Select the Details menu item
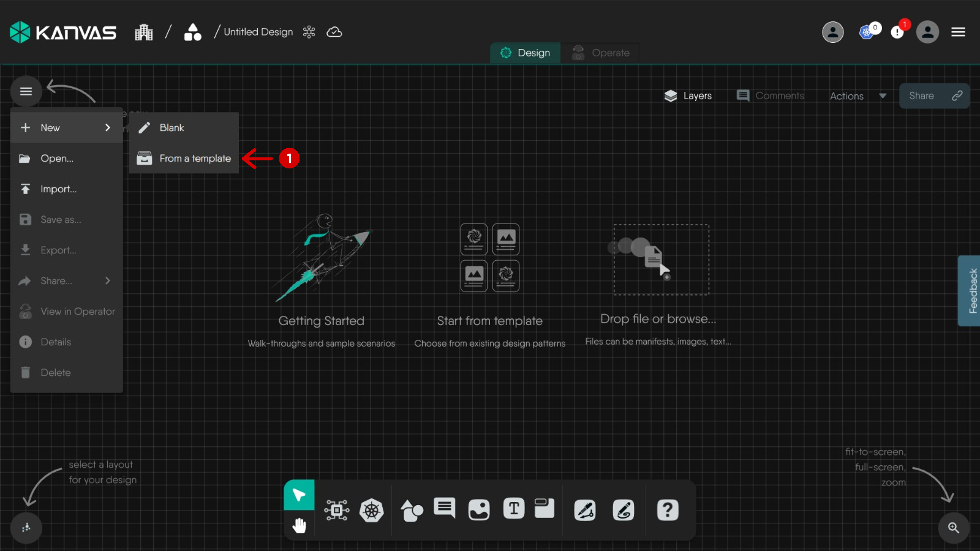The width and height of the screenshot is (980, 551). [66, 342]
